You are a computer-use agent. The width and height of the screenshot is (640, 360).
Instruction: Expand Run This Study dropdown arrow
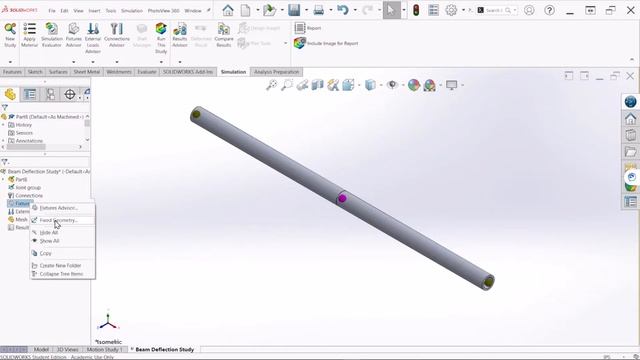161,62
